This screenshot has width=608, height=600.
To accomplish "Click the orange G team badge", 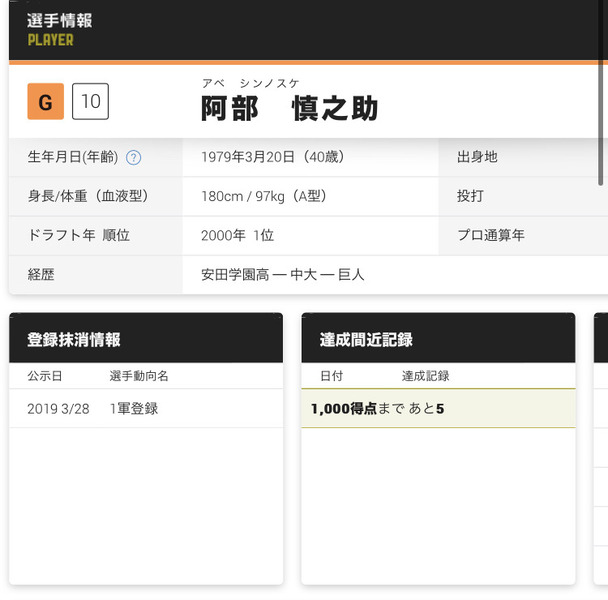I will 46,101.
